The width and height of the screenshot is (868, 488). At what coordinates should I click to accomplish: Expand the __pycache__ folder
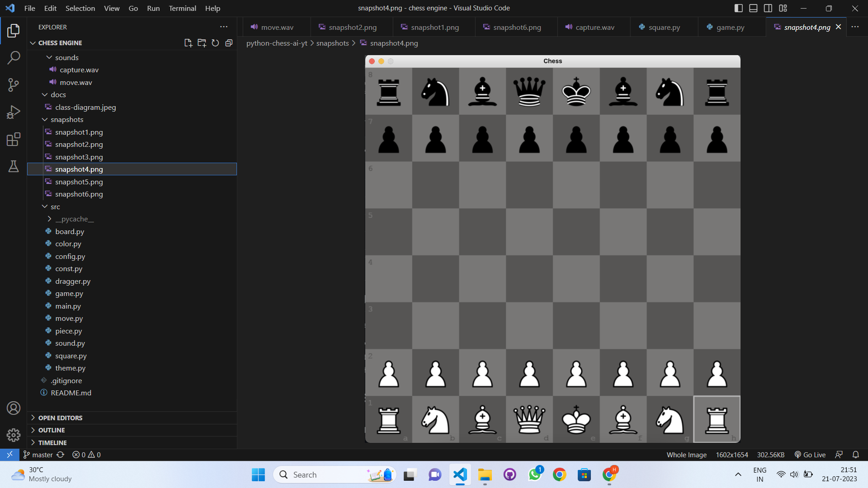point(74,219)
